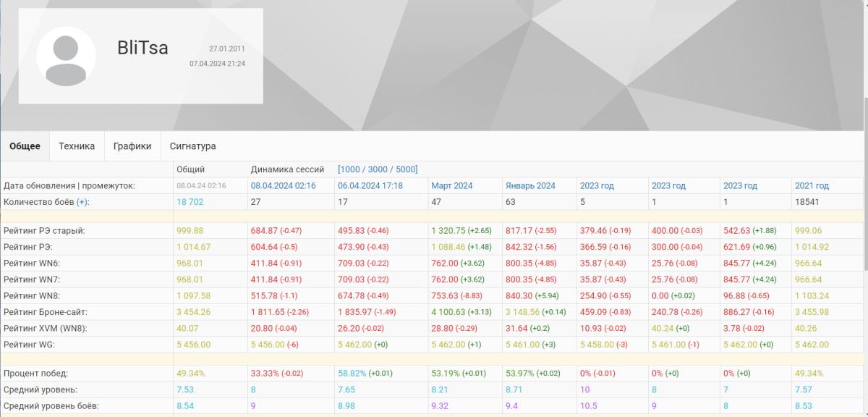Click the 1 014.67 overall RE rating
The width and height of the screenshot is (868, 417).
pos(193,247)
